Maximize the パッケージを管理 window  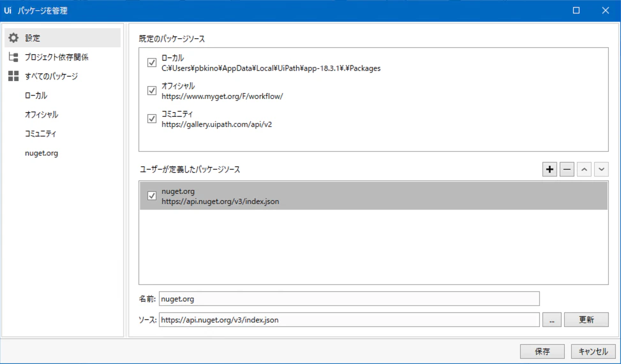pyautogui.click(x=576, y=11)
